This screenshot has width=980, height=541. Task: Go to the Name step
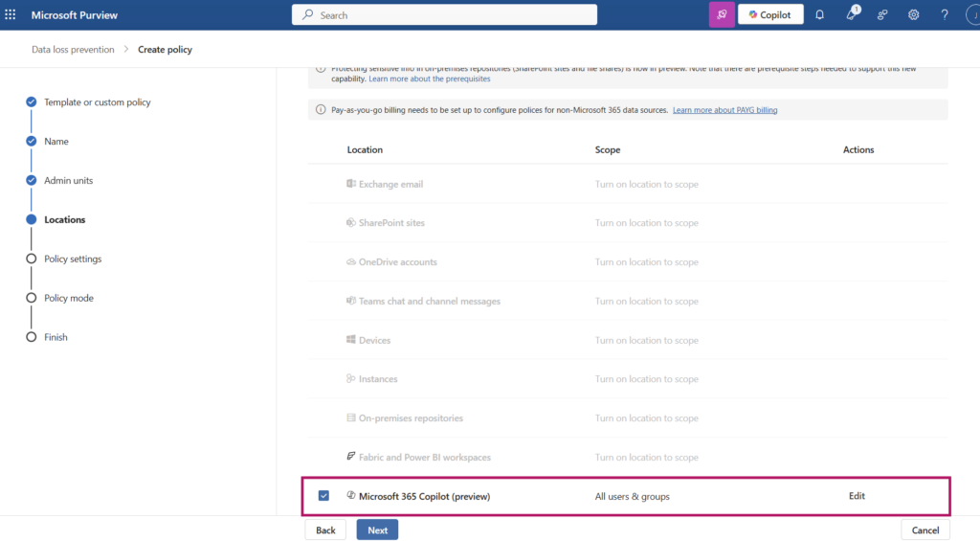click(x=56, y=142)
